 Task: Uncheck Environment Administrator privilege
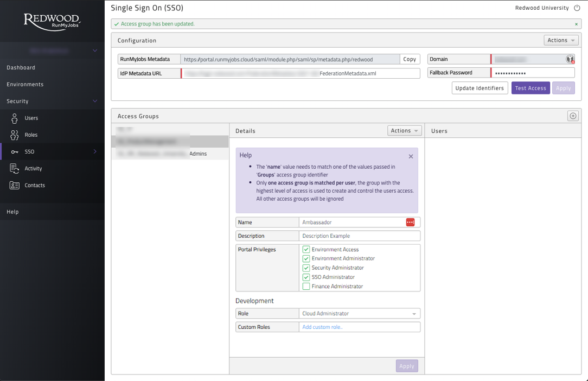tap(306, 259)
